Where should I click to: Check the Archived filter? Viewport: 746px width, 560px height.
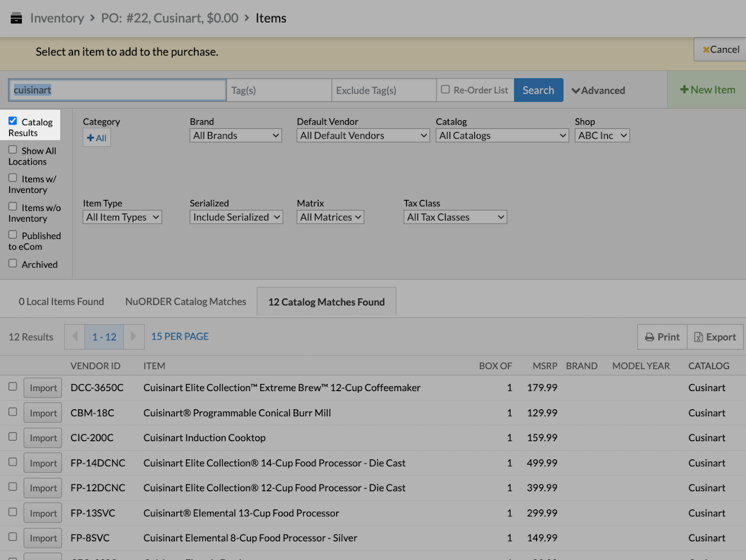click(12, 263)
